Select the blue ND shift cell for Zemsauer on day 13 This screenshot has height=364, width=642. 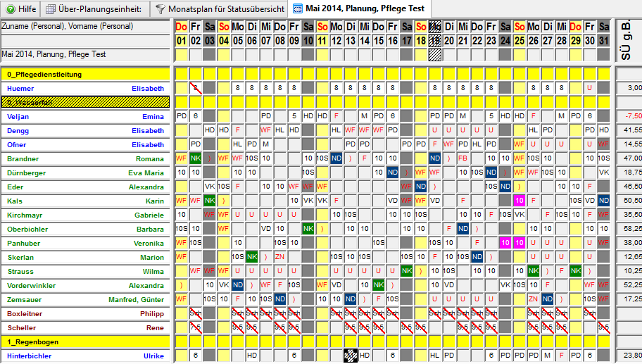351,299
